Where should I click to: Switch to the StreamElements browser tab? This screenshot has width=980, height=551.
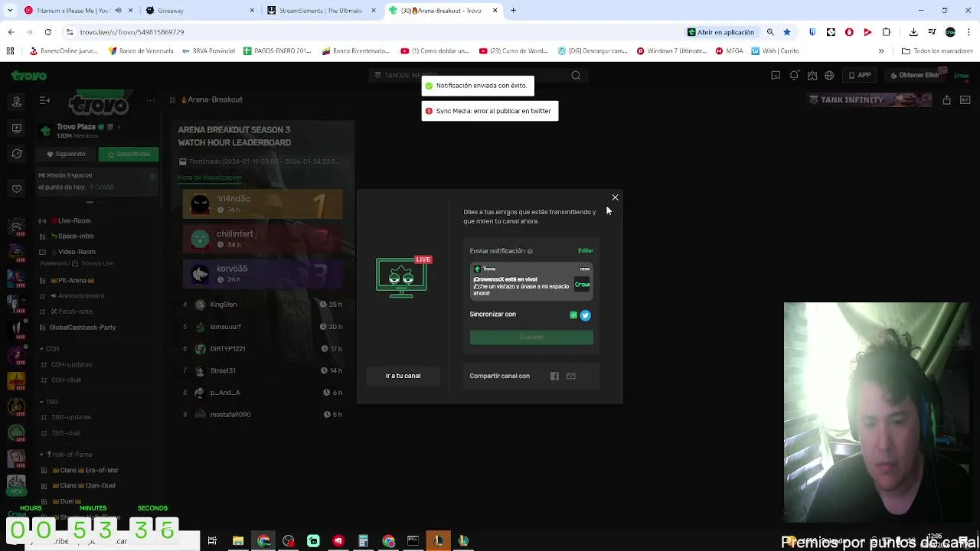322,11
